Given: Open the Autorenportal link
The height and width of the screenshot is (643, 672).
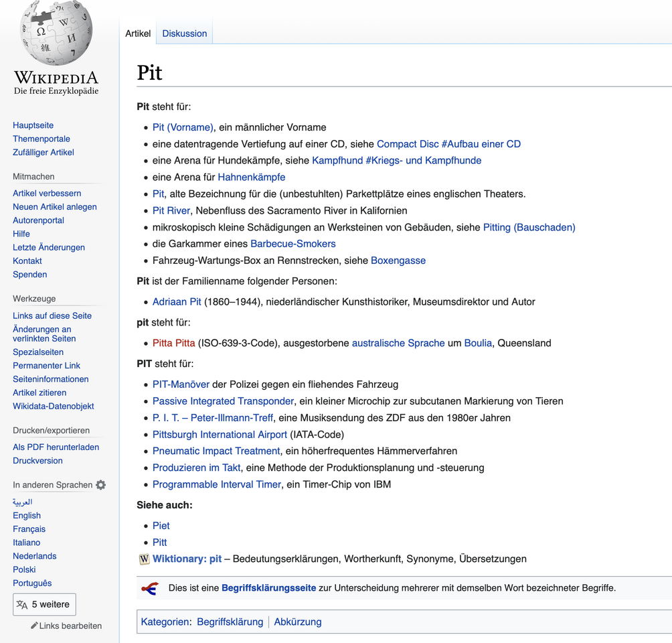Looking at the screenshot, I should tap(39, 220).
